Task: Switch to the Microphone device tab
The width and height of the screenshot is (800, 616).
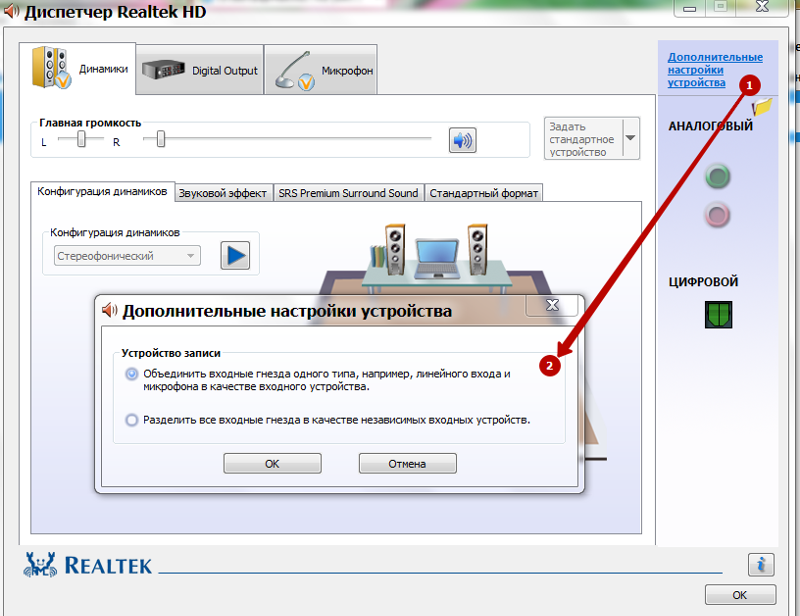Action: pos(321,70)
